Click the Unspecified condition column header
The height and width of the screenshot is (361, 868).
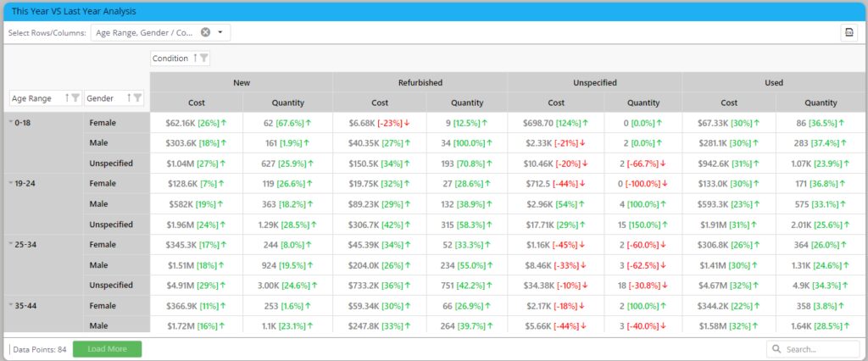pyautogui.click(x=594, y=83)
